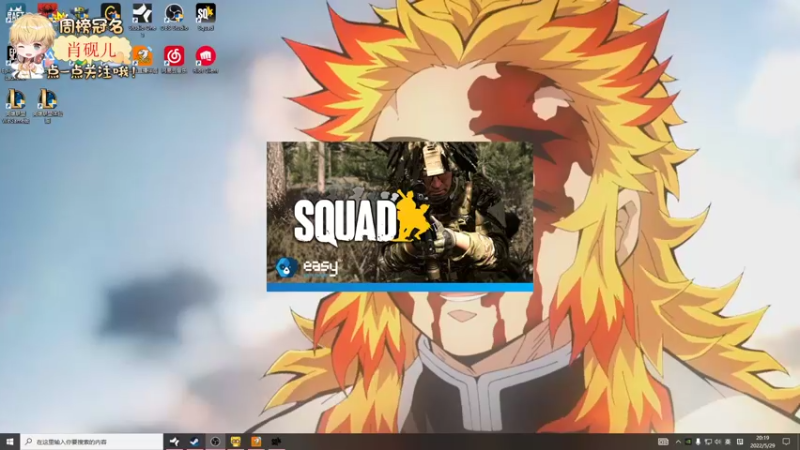This screenshot has width=800, height=450.
Task: Select the first League of Legends shortcut
Action: click(x=15, y=105)
